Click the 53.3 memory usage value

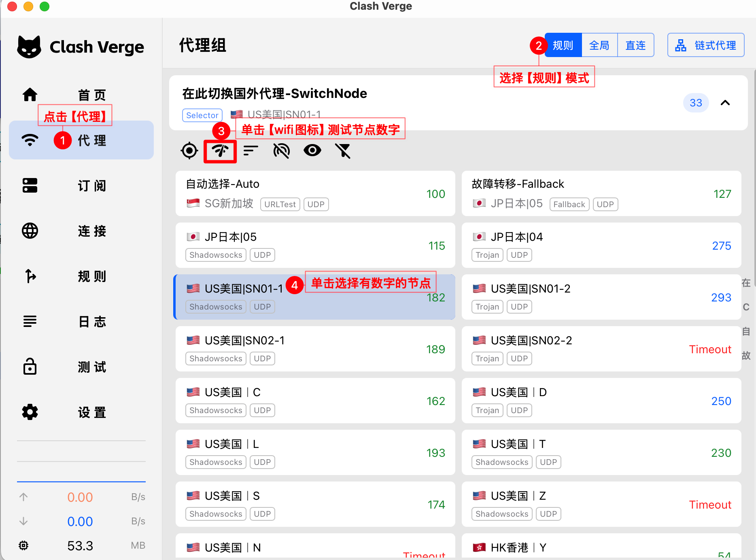click(x=80, y=546)
